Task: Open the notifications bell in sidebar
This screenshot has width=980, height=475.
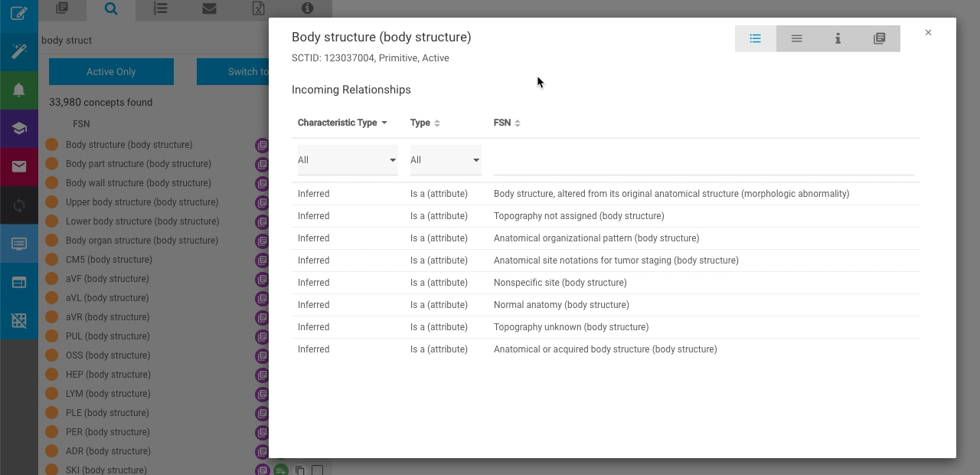Action: 19,90
